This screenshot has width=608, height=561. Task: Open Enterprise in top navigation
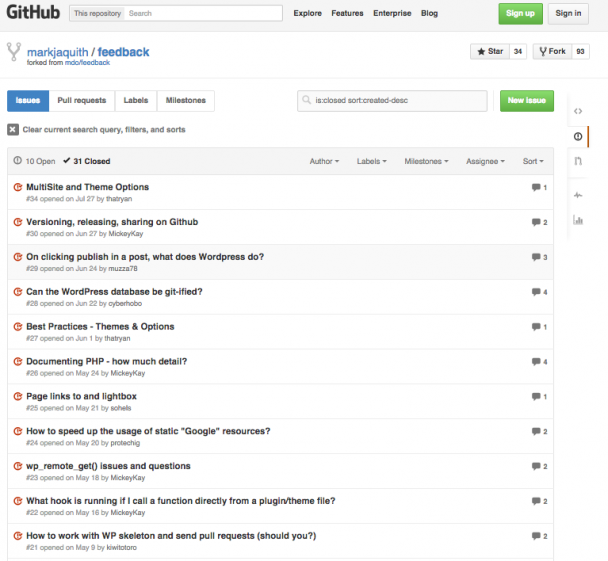[x=392, y=13]
